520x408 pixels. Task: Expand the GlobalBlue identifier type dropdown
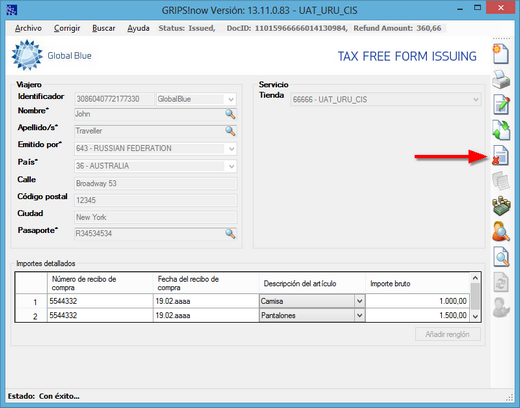click(x=231, y=99)
